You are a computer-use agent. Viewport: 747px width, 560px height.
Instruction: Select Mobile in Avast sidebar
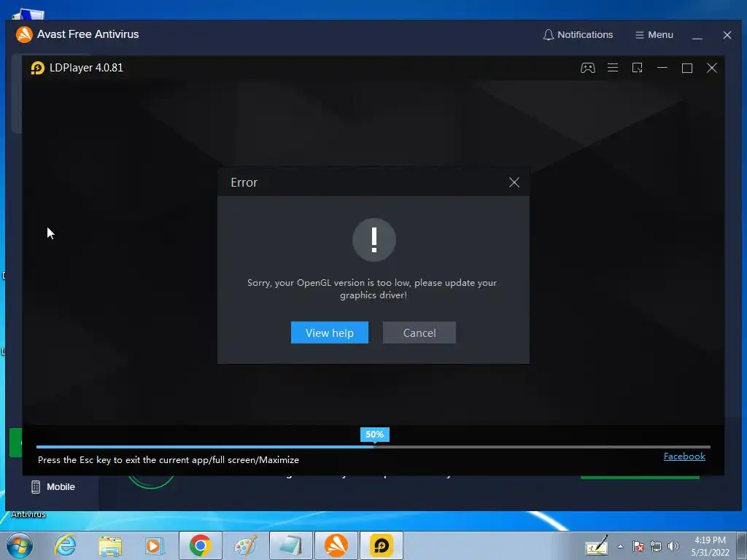point(53,486)
